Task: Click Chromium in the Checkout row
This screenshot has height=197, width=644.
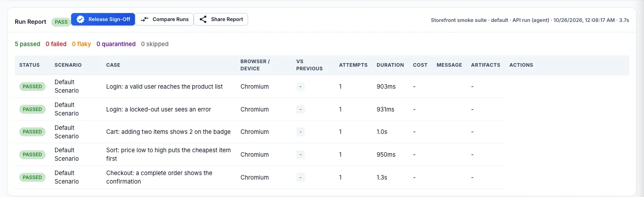Action: [x=254, y=177]
